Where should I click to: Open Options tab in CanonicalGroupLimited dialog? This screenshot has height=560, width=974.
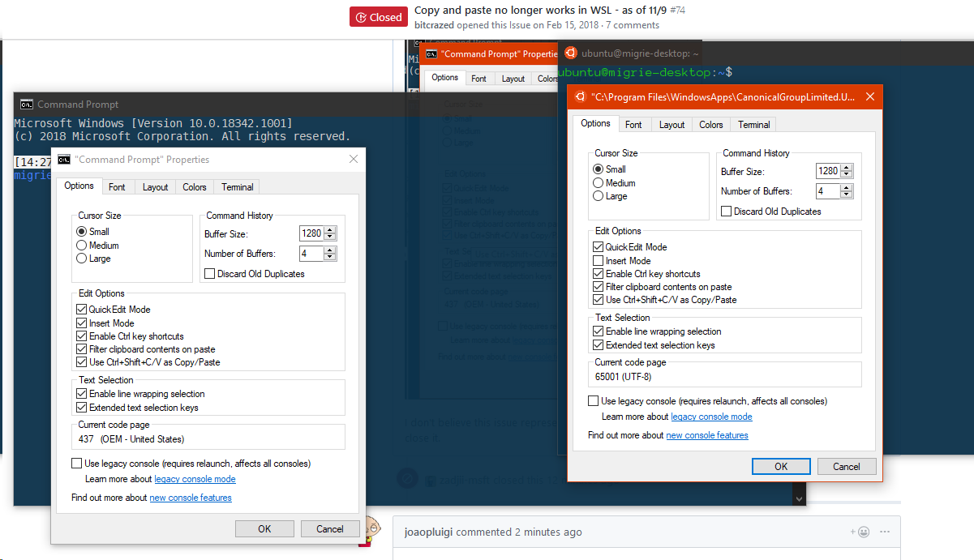[x=596, y=123]
